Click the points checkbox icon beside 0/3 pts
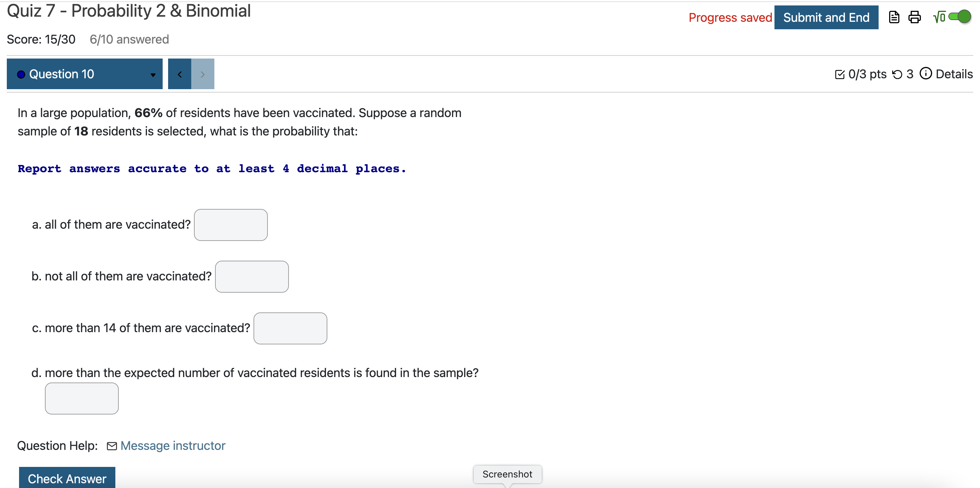Screen dimensions: 980x488 tap(840, 74)
